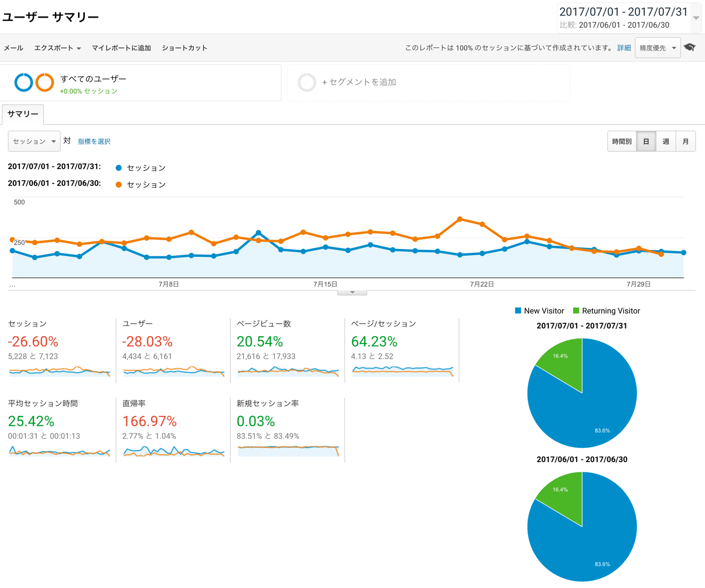Open the education graduation cap icon

pos(690,48)
